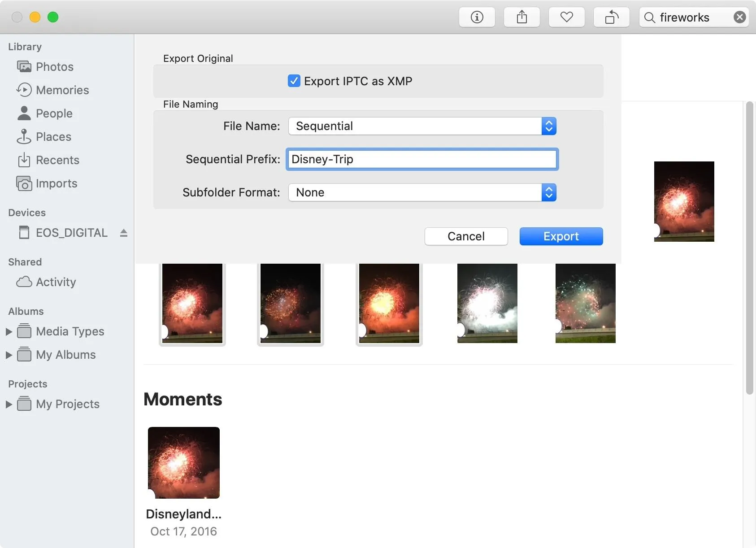The width and height of the screenshot is (756, 548).
Task: Click the search magnifier icon
Action: [x=649, y=17]
